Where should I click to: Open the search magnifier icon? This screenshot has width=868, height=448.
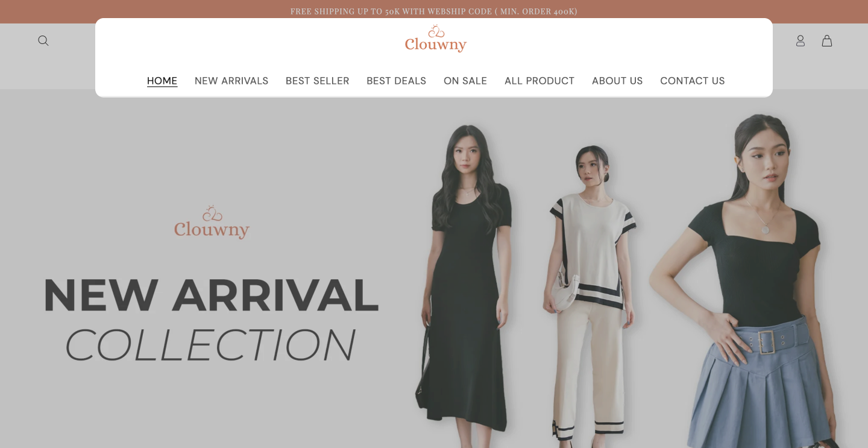(x=43, y=40)
